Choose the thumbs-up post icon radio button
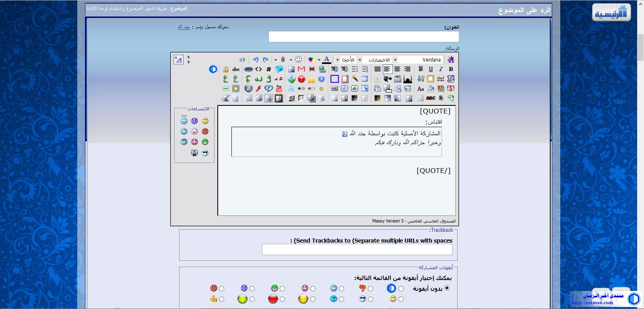This screenshot has width=644, height=309. [x=221, y=299]
